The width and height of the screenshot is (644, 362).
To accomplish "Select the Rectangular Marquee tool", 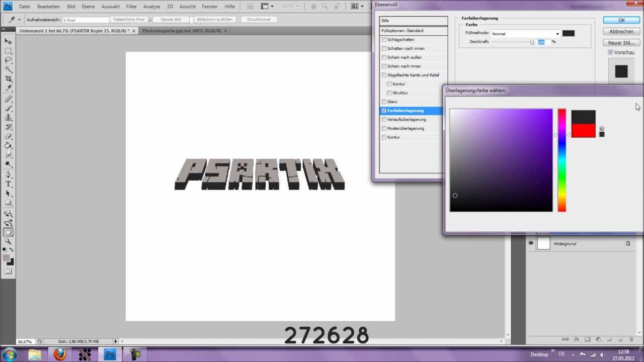I will [8, 51].
